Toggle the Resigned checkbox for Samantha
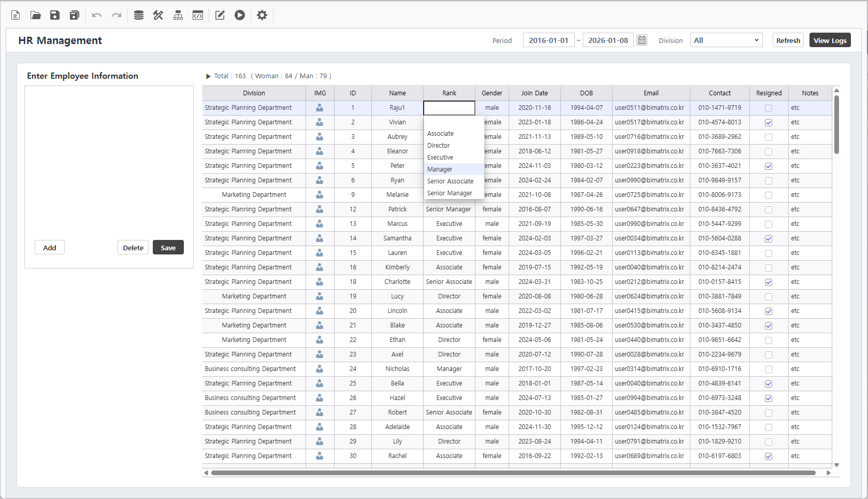Image resolution: width=868 pixels, height=499 pixels. (769, 239)
